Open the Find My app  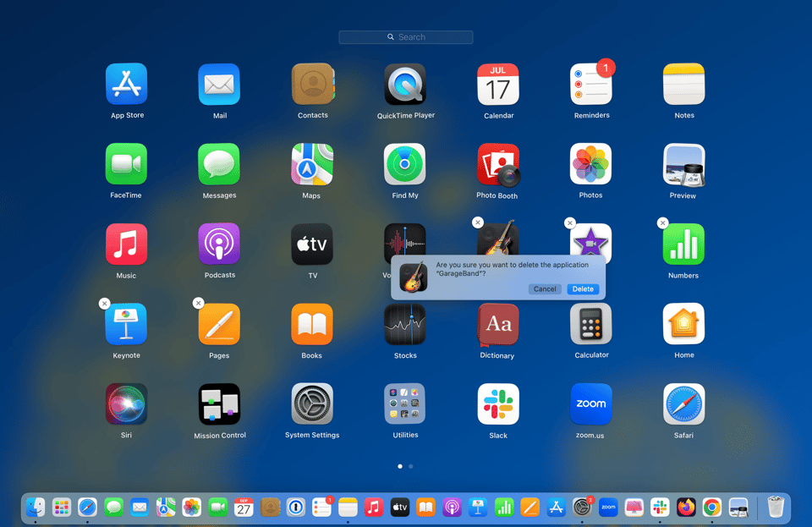pyautogui.click(x=405, y=164)
